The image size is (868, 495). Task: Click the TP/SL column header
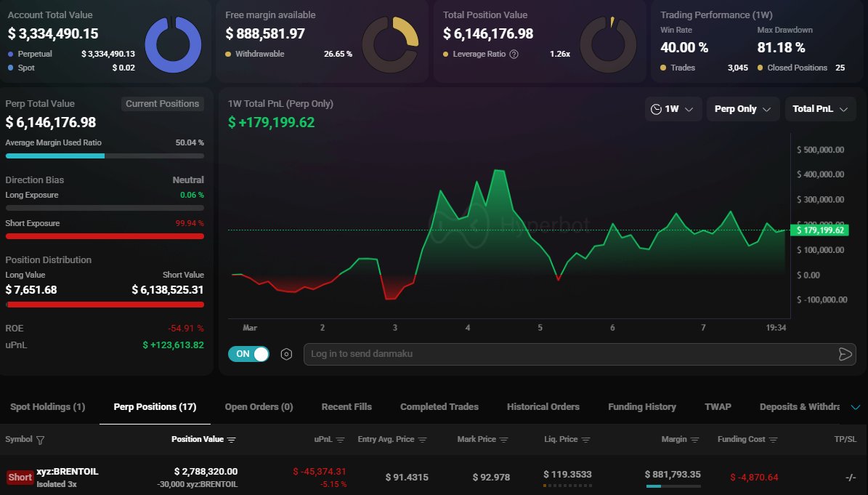click(845, 440)
